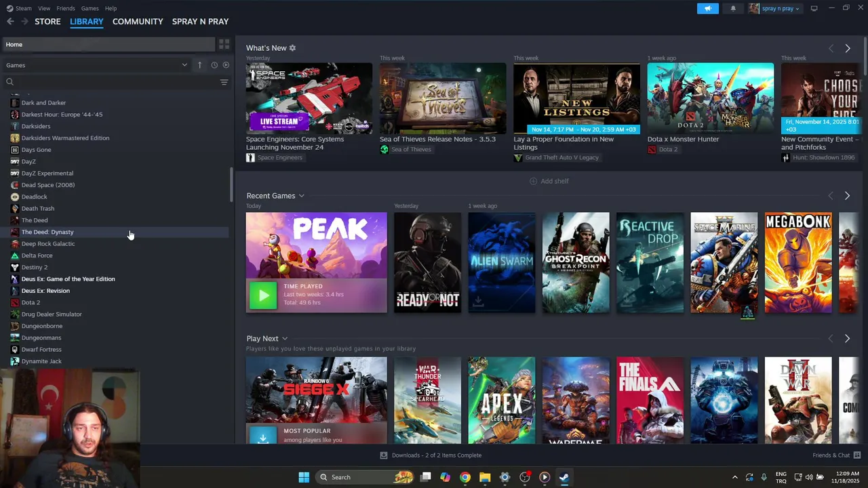This screenshot has width=868, height=488.
Task: Select Dark and Darker in list
Action: click(x=43, y=103)
